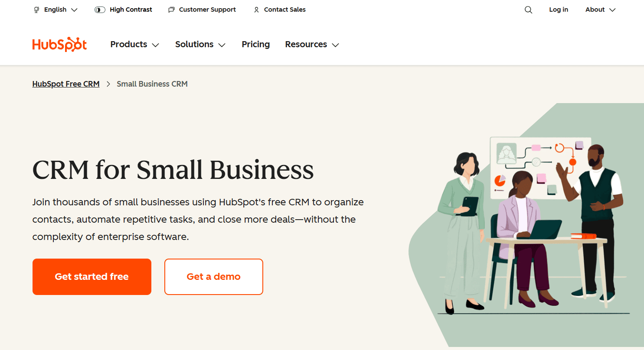Open the Resources menu
This screenshot has width=644, height=350.
(312, 44)
